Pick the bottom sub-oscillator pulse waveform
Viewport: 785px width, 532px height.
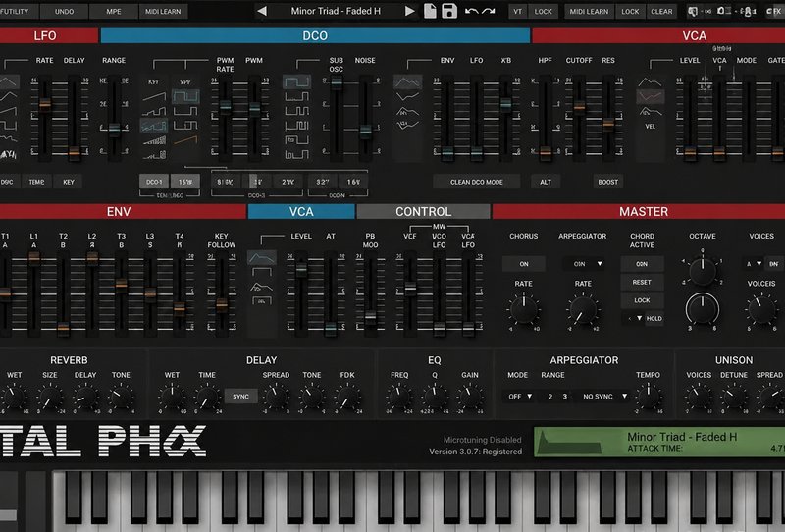296,154
